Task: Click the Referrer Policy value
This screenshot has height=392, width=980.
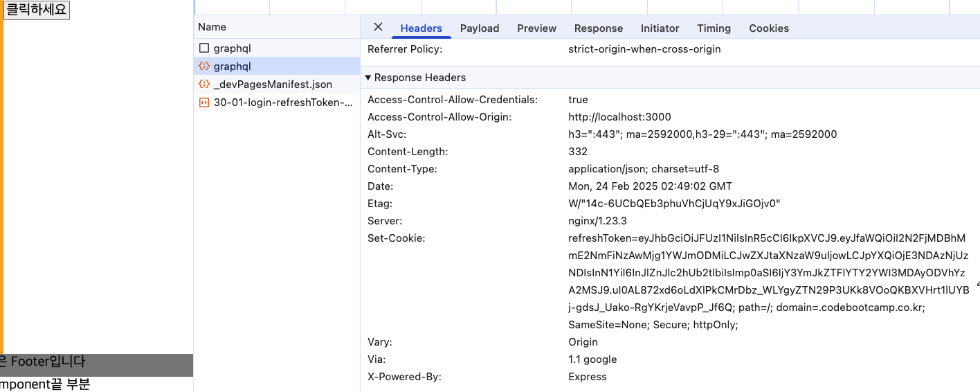Action: (x=644, y=49)
